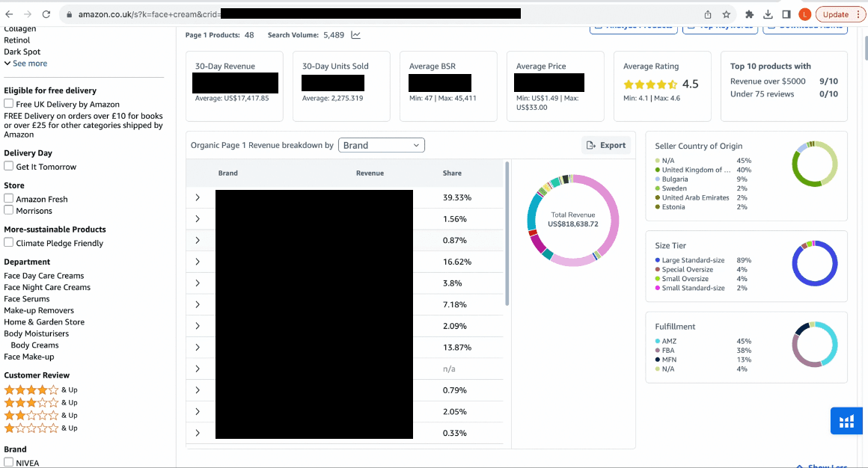Open the Brand breakdown dropdown

tap(382, 145)
